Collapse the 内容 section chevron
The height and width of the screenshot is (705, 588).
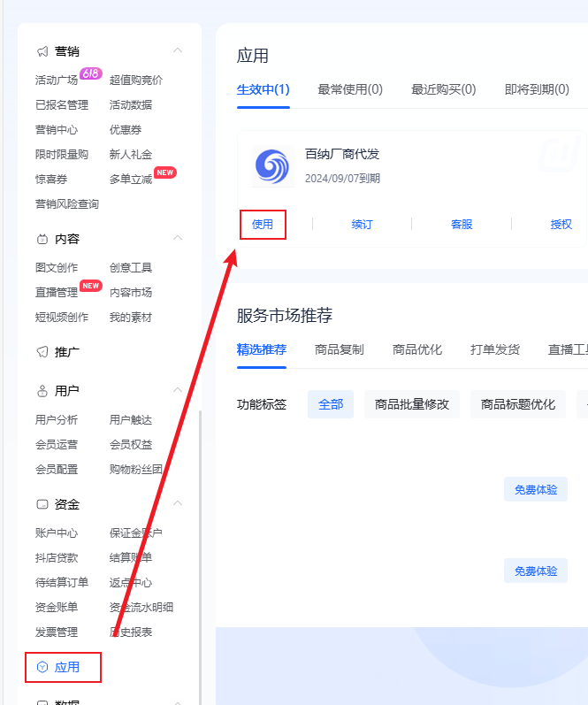coord(178,237)
